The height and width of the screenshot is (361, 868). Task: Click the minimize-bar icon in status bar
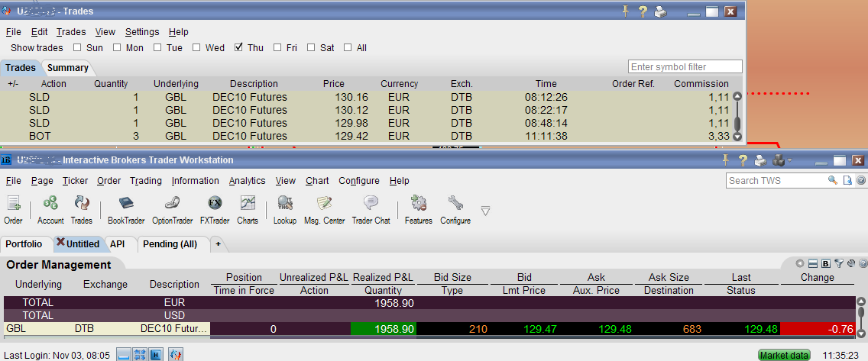pyautogui.click(x=124, y=354)
